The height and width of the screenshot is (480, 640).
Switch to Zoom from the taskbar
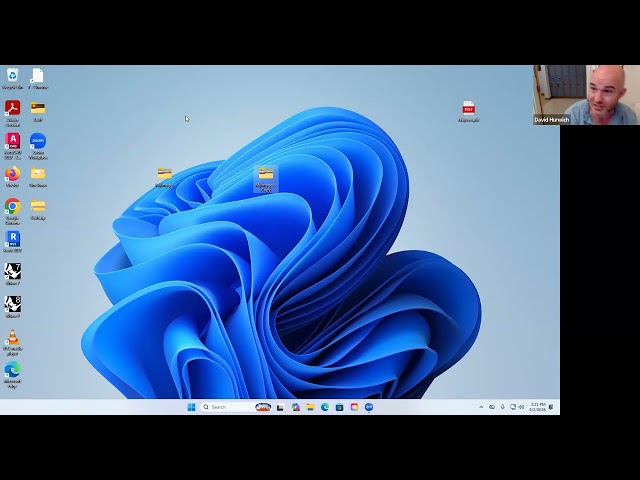(369, 407)
